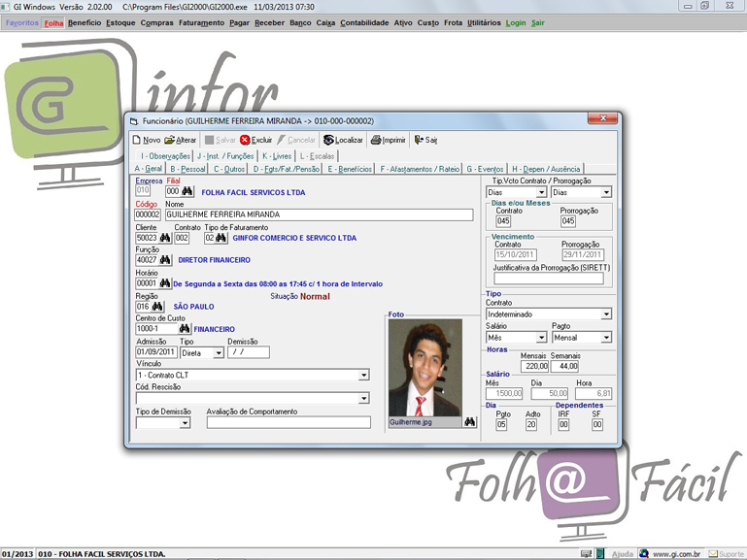
Task: Click the Demissão date field
Action: click(x=249, y=352)
